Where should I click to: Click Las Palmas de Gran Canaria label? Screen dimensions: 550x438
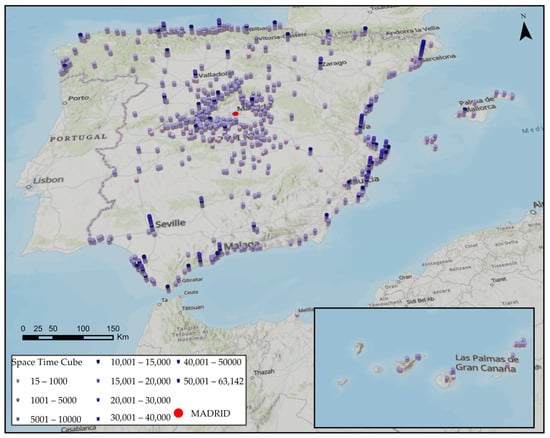[487, 363]
